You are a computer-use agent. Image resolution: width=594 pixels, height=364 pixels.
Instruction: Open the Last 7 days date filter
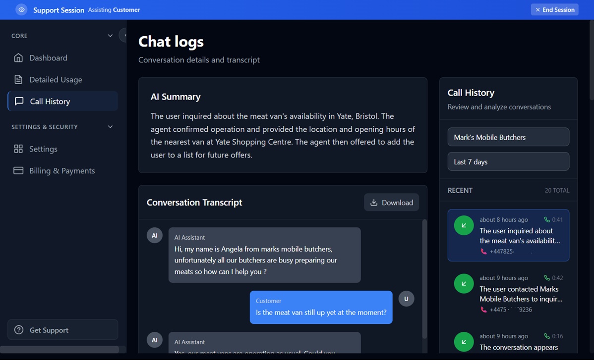point(508,161)
